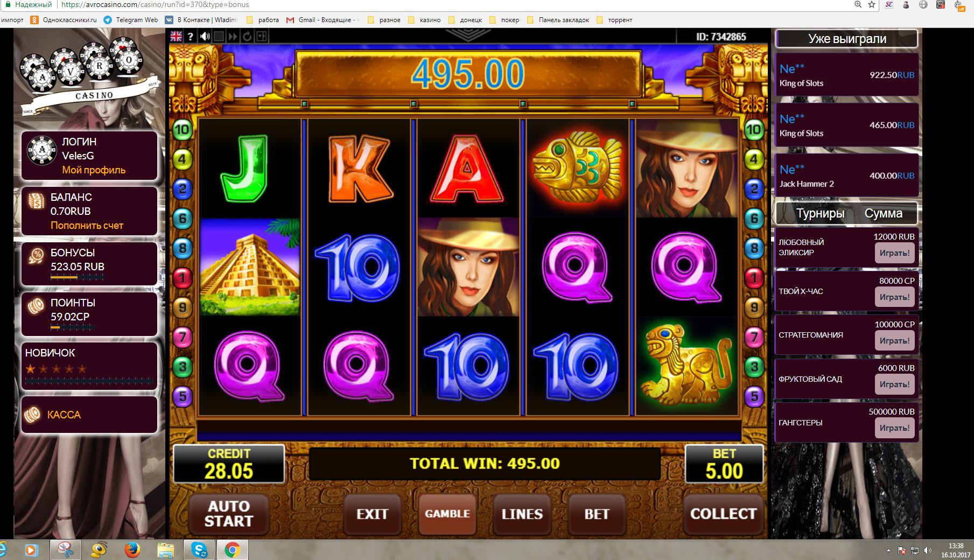Image resolution: width=974 pixels, height=560 pixels.
Task: Collect the 495.00 win
Action: 723,514
